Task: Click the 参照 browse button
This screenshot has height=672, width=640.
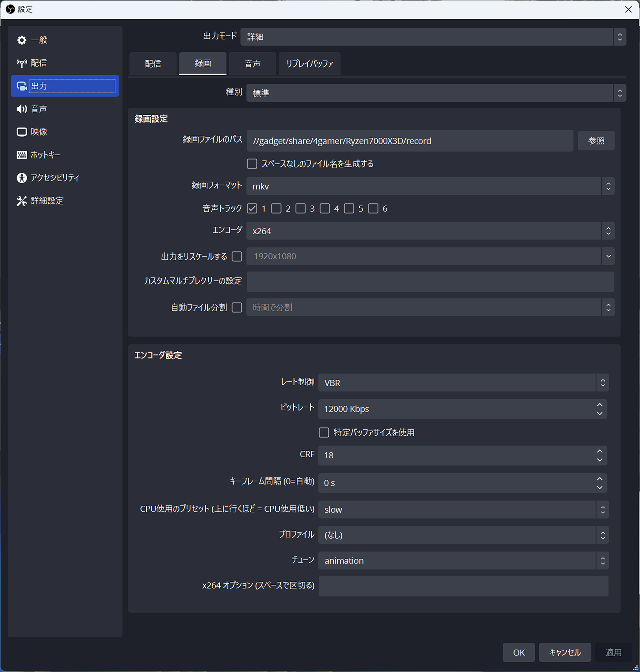Action: [596, 141]
